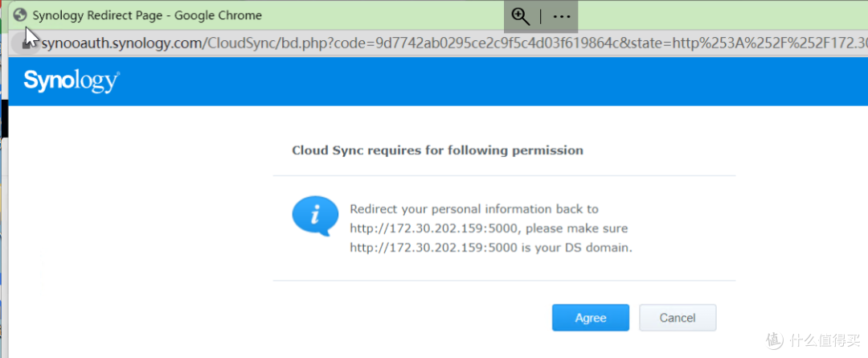Click the 什么值得买 watermark logo
The image size is (868, 358).
click(x=813, y=339)
